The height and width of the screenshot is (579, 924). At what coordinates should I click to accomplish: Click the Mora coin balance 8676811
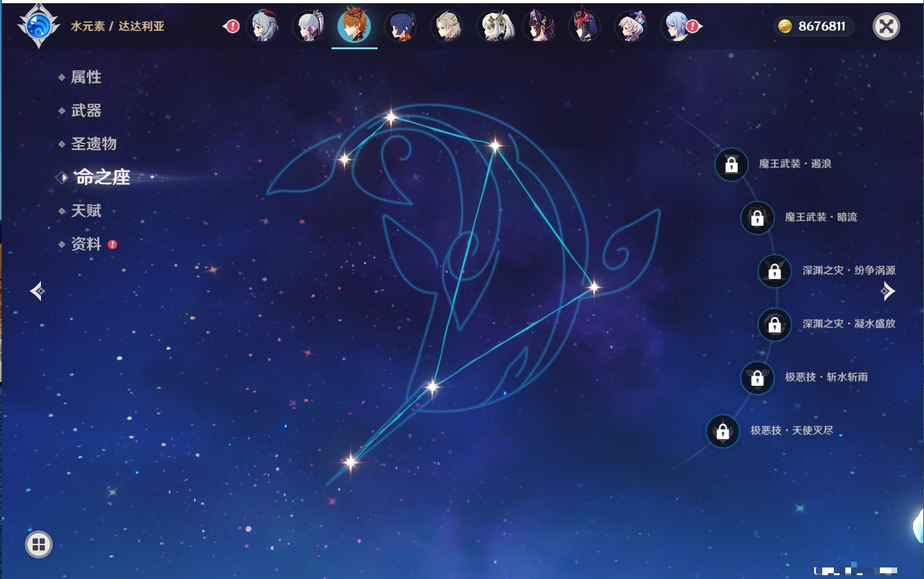[x=814, y=26]
